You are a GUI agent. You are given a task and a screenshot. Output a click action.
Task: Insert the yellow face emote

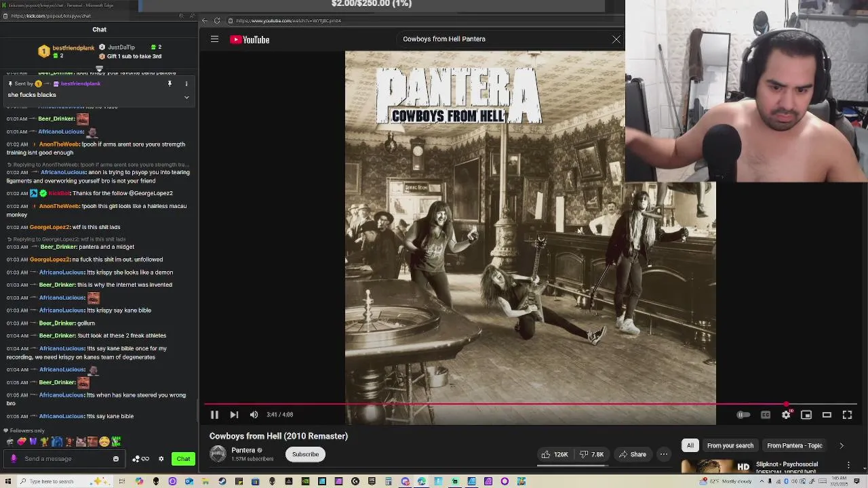[x=104, y=442]
